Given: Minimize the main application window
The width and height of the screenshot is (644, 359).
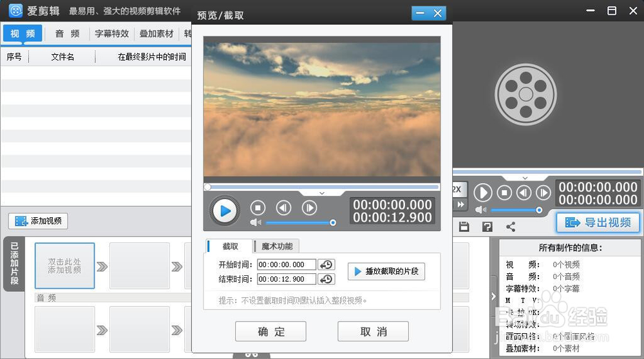Looking at the screenshot, I should click(x=591, y=11).
